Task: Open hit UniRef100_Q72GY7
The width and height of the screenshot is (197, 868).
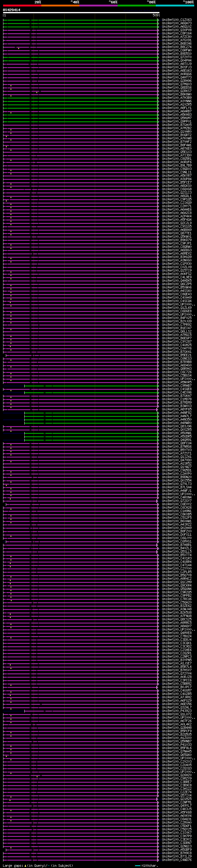Action: 177,501
